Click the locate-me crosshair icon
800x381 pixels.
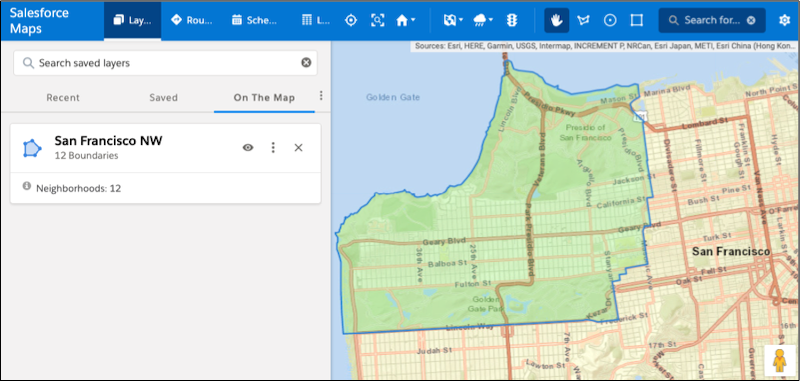(x=351, y=20)
